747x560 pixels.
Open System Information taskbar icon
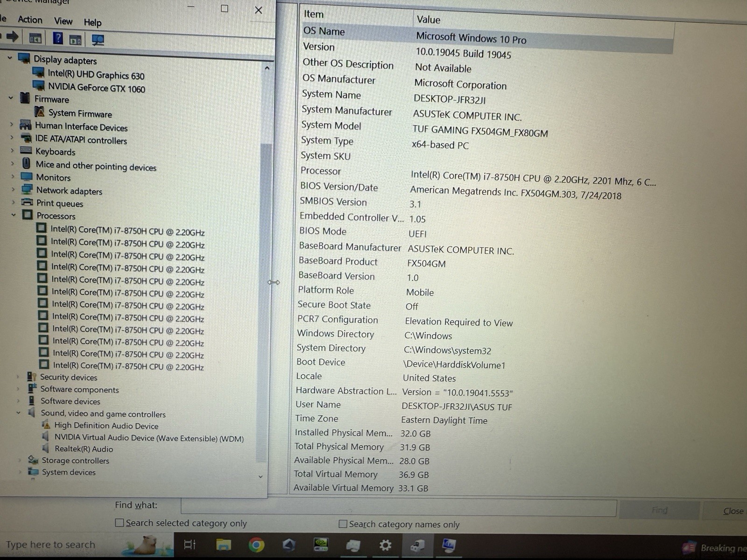[x=449, y=545]
